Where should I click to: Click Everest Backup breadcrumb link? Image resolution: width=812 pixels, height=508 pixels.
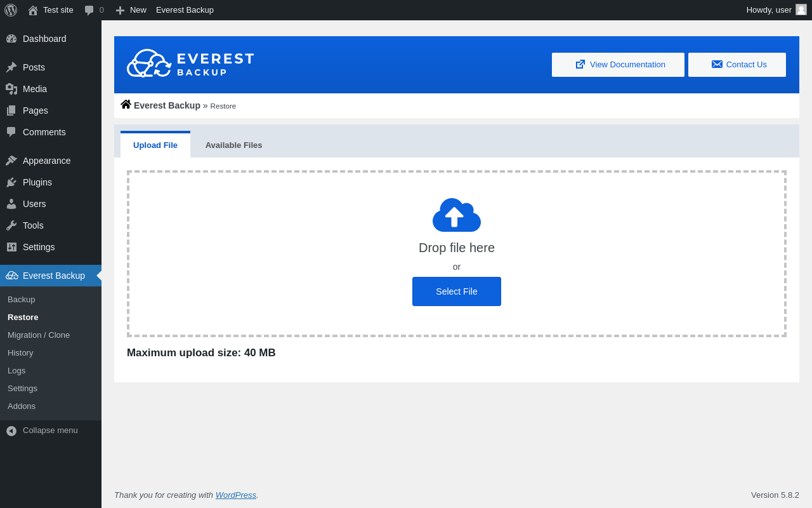pyautogui.click(x=167, y=105)
